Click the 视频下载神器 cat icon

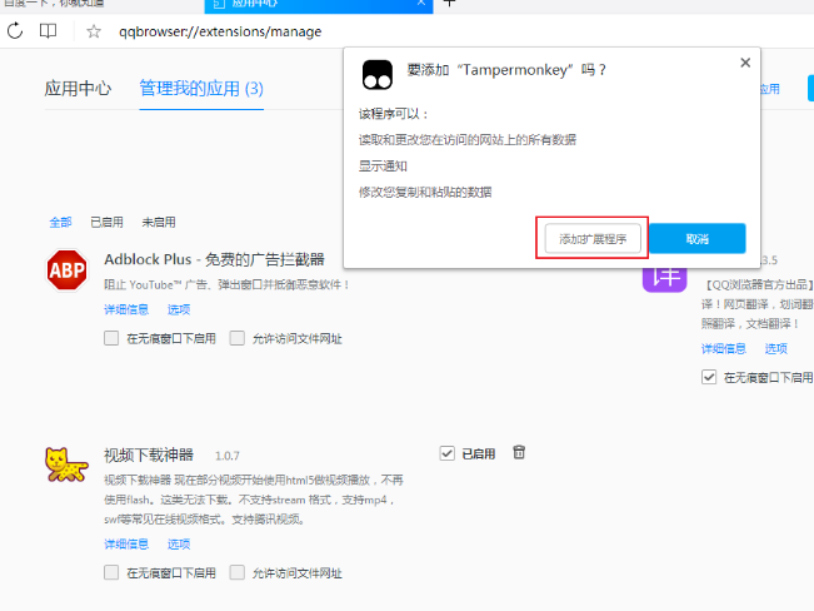click(66, 465)
